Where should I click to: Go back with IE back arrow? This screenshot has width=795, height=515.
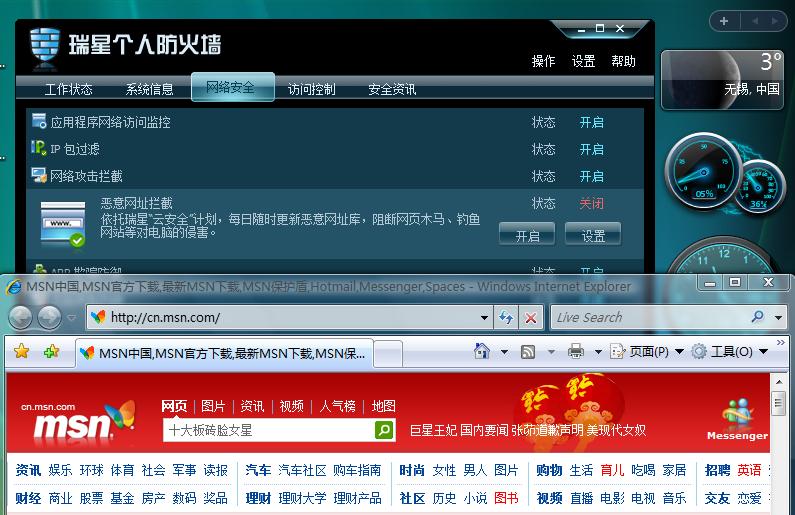tap(20, 318)
